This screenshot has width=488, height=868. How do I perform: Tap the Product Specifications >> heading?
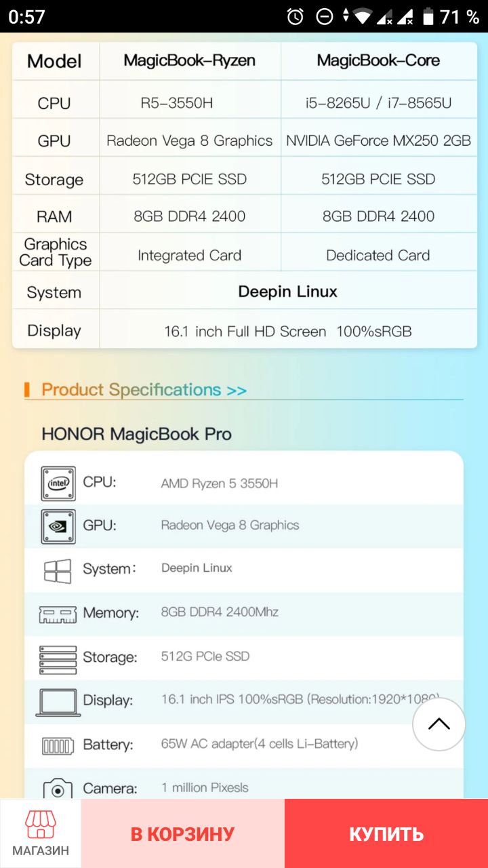click(144, 390)
